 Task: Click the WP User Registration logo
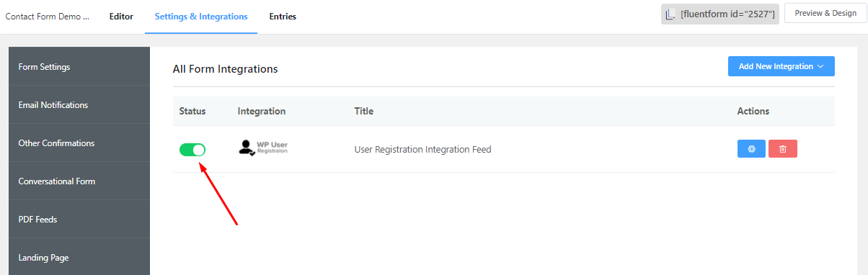[x=262, y=148]
